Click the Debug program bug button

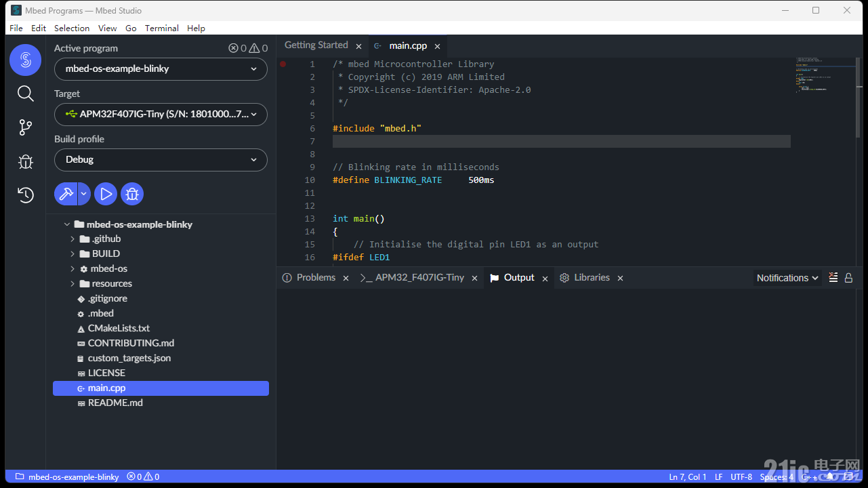click(x=132, y=195)
